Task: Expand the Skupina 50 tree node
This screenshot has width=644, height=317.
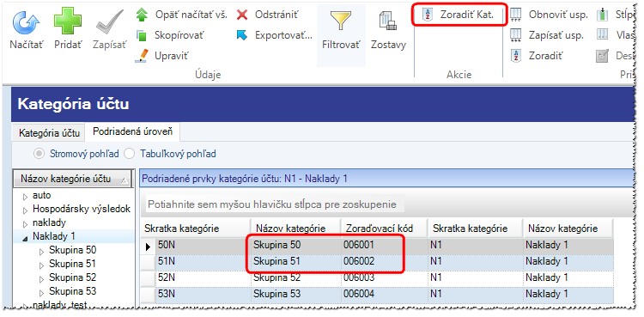Action: (41, 251)
